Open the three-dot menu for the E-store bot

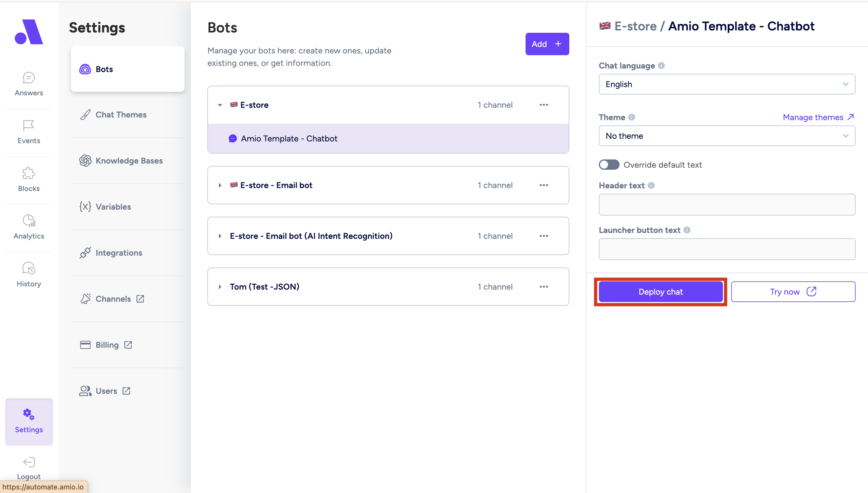click(x=543, y=105)
